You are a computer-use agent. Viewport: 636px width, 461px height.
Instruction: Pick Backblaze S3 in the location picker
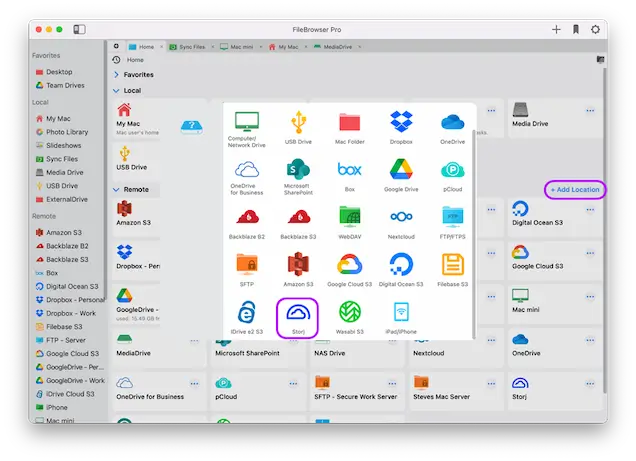[x=298, y=224]
